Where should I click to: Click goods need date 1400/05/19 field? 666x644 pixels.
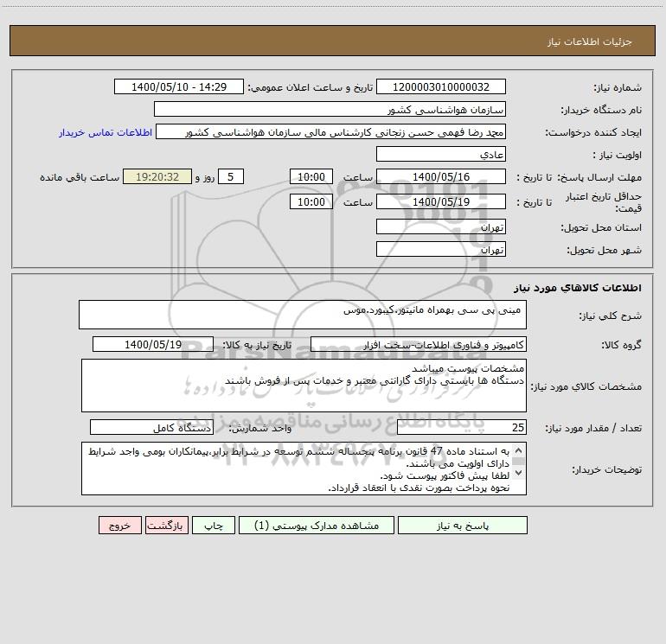tap(153, 344)
